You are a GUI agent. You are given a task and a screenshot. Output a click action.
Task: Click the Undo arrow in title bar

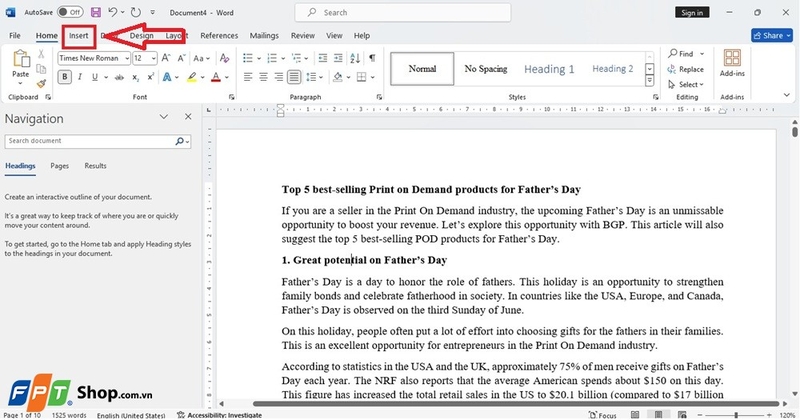(112, 12)
